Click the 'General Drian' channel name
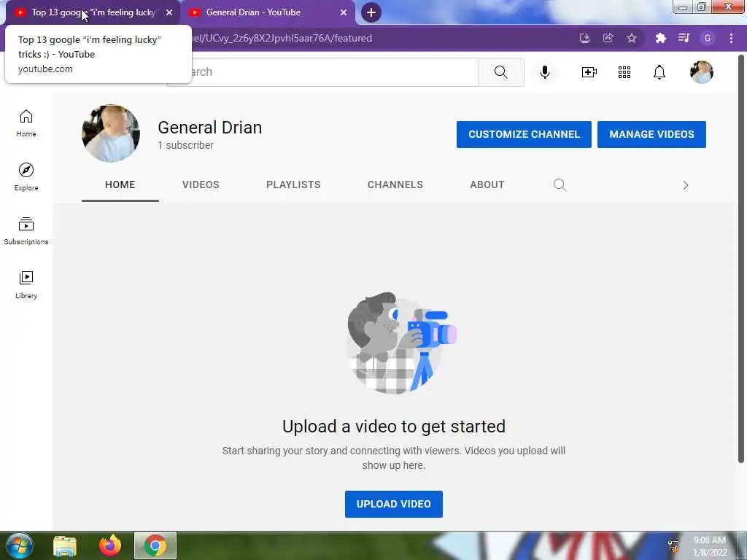 click(210, 128)
